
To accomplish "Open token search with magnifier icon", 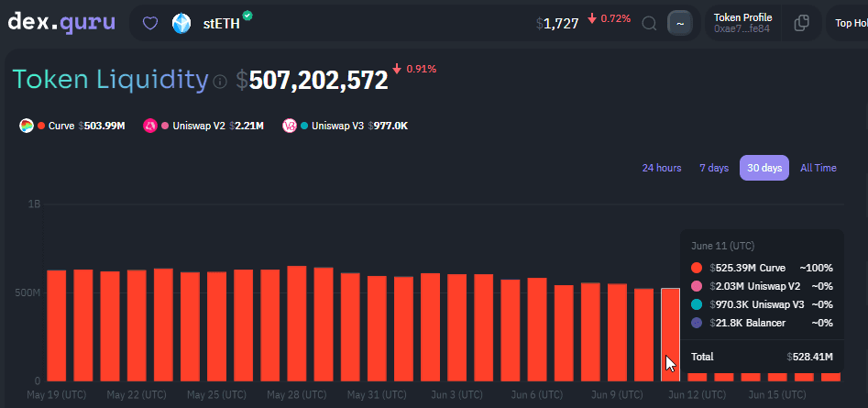I will (649, 23).
